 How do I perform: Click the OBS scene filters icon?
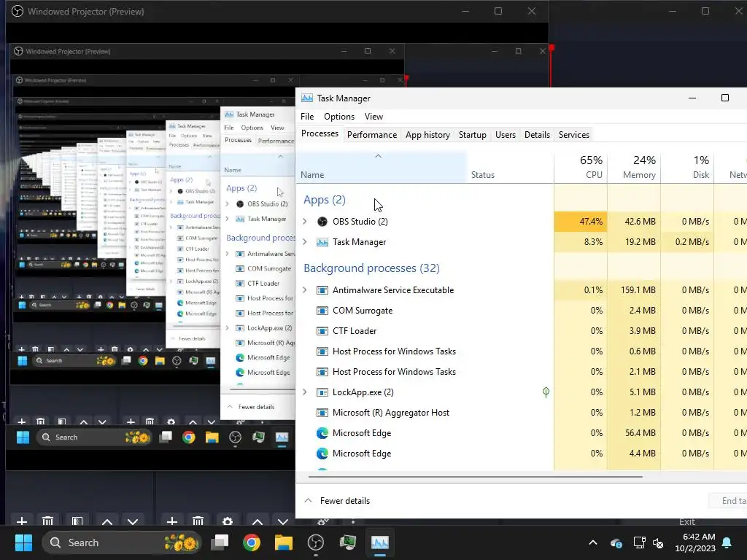click(x=77, y=521)
